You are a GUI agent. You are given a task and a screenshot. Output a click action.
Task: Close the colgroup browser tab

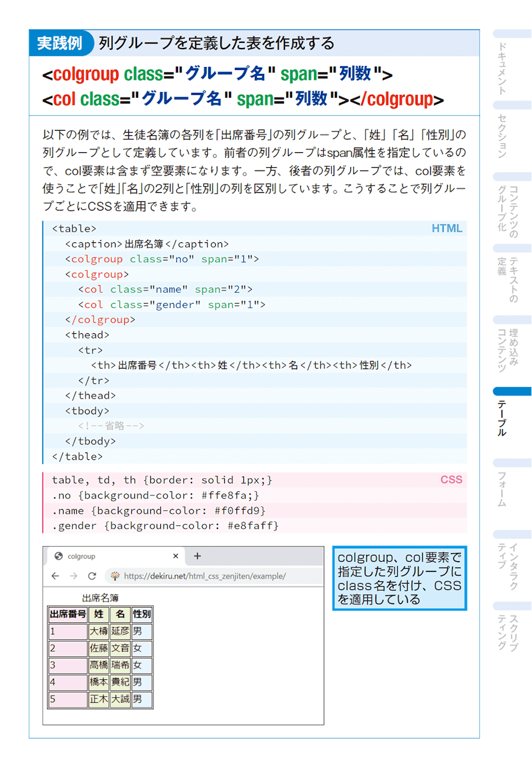click(175, 555)
